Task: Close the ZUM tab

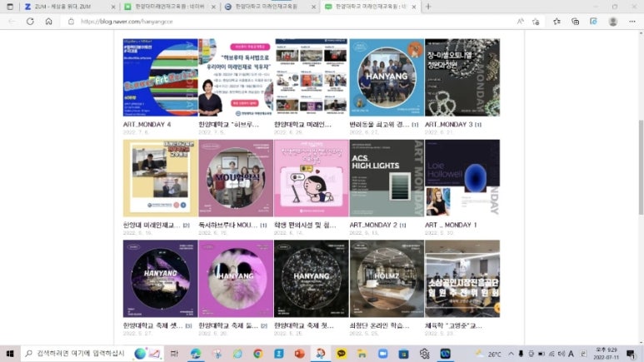Action: pos(113,7)
